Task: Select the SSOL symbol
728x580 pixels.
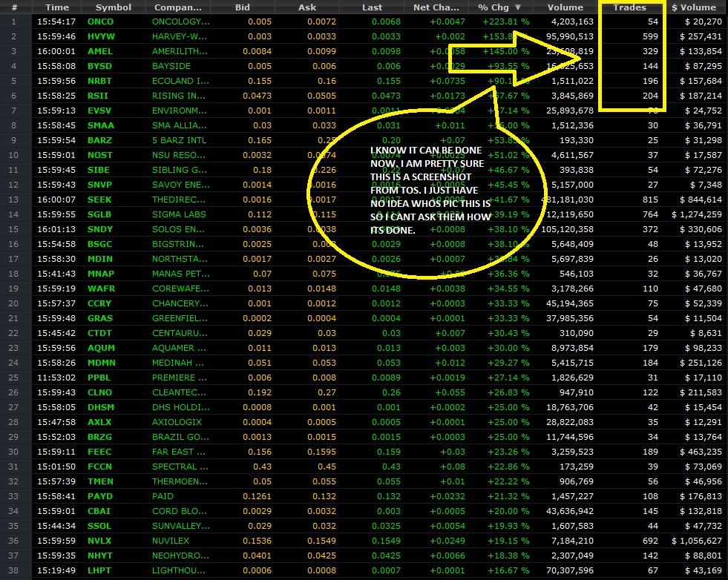Action: [x=99, y=526]
